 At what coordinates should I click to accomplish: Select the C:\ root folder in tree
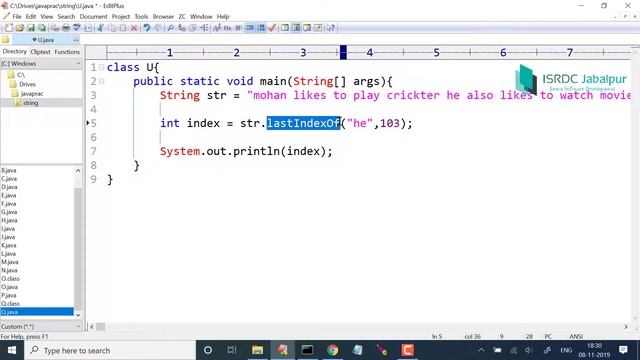click(21, 75)
